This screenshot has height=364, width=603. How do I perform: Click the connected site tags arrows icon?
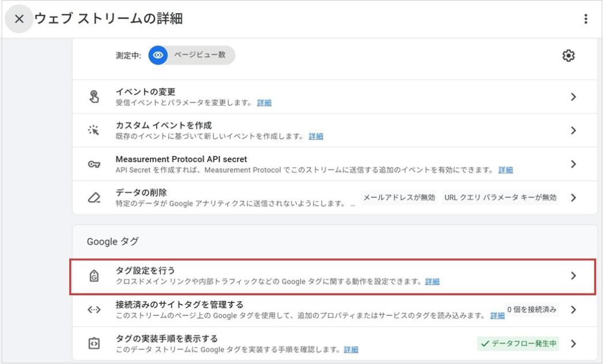[94, 309]
